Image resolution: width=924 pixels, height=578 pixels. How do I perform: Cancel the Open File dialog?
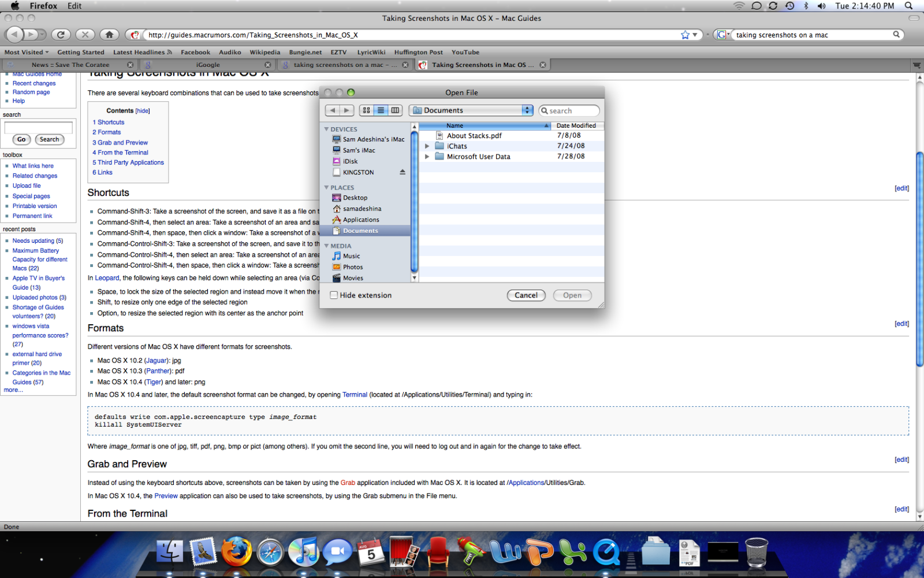coord(526,295)
